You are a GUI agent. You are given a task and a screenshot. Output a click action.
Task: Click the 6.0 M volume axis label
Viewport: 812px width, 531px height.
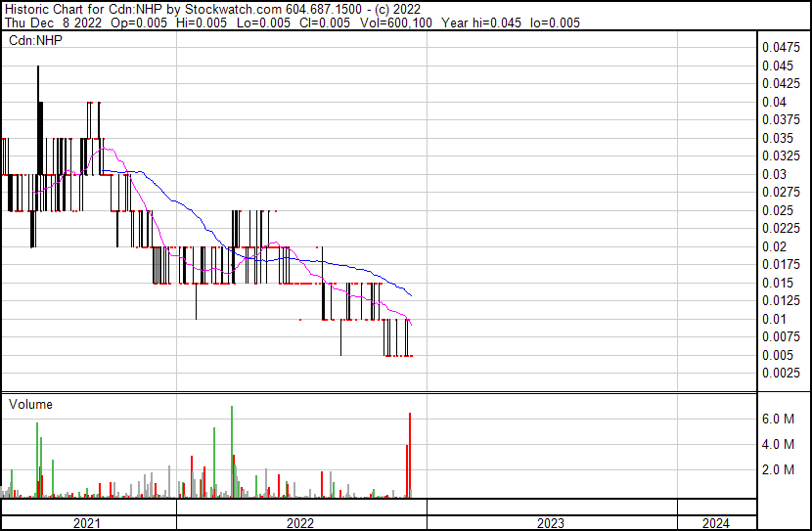click(x=778, y=419)
